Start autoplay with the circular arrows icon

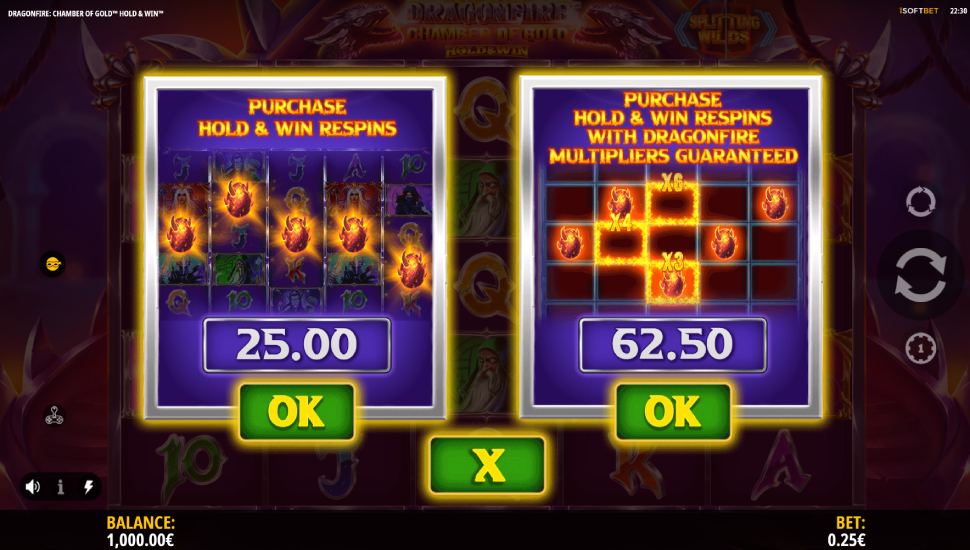click(x=921, y=202)
